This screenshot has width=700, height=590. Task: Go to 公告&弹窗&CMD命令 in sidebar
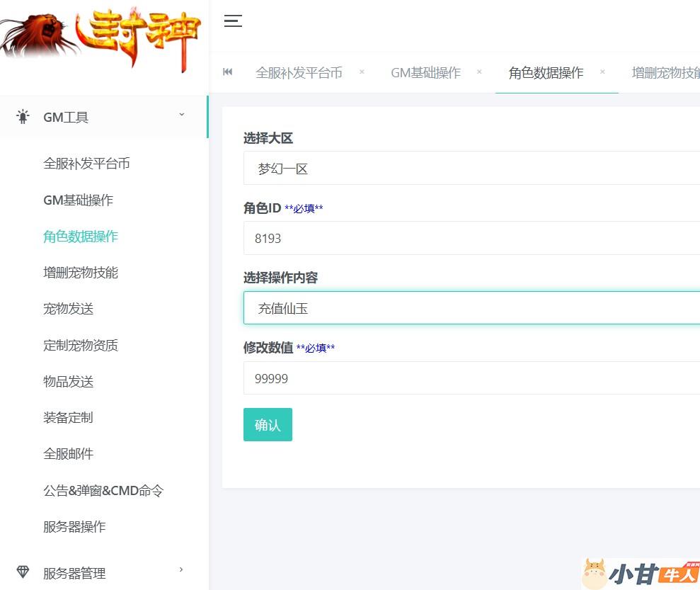pyautogui.click(x=103, y=490)
